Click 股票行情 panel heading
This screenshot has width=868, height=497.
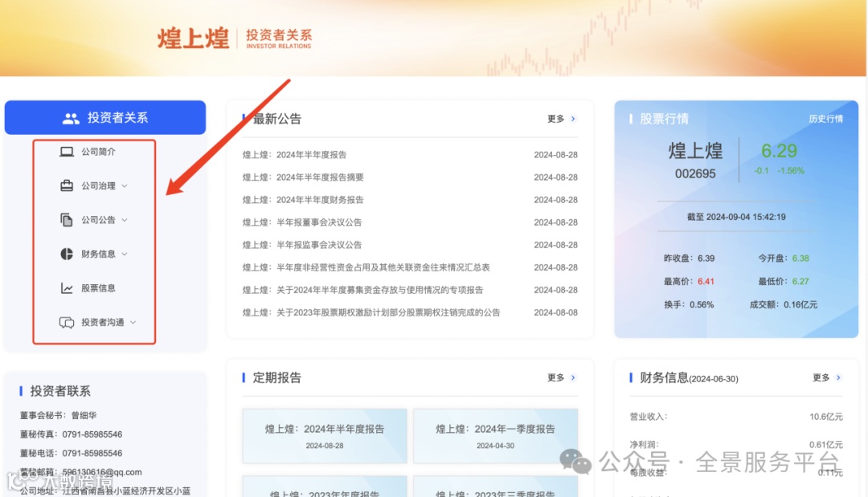coord(664,119)
